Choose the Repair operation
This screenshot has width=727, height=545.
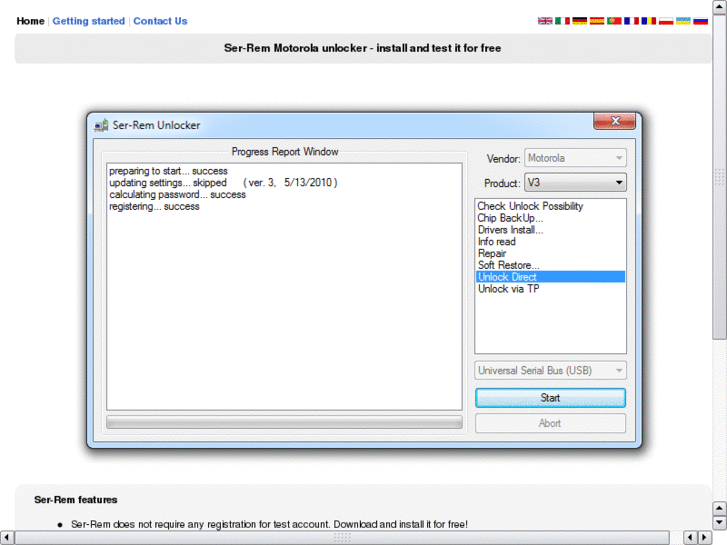pos(550,254)
